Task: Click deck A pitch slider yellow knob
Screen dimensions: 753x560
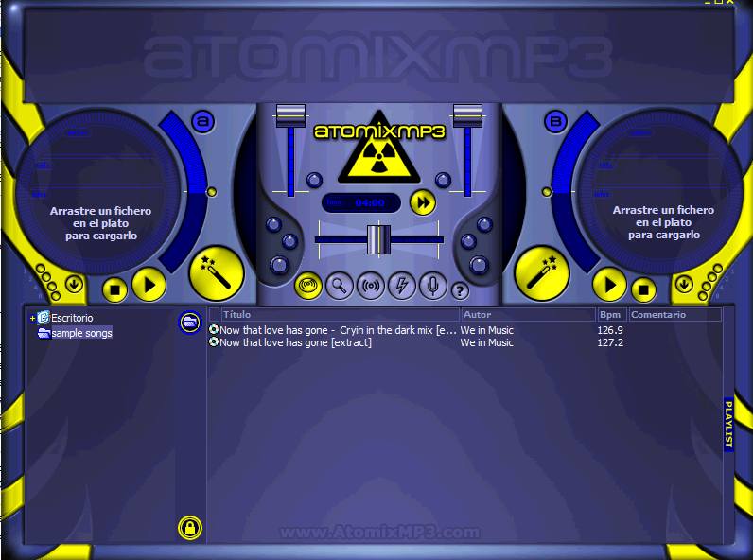Action: pyautogui.click(x=211, y=192)
